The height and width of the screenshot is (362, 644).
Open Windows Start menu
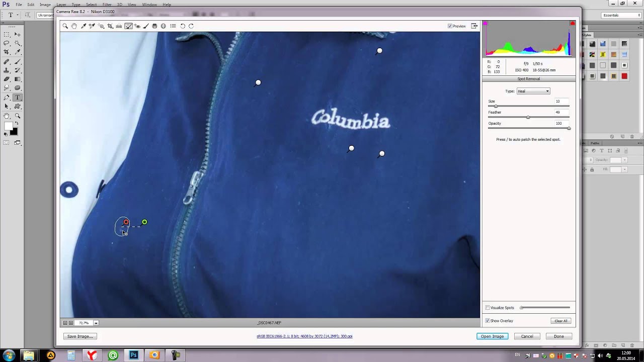coord(9,355)
